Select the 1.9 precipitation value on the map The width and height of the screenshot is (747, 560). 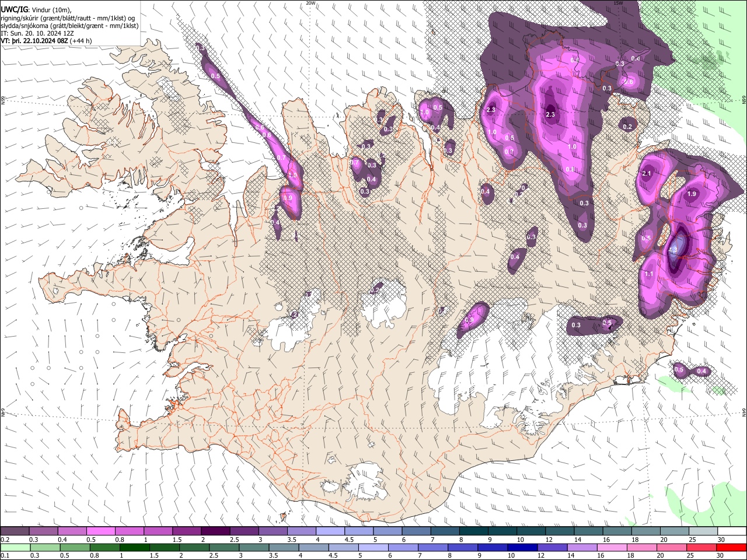(692, 194)
